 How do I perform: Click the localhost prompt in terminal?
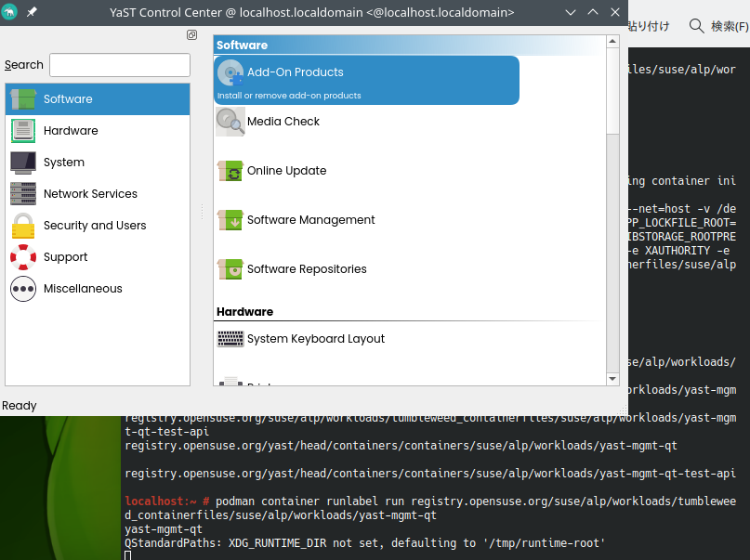click(x=167, y=501)
